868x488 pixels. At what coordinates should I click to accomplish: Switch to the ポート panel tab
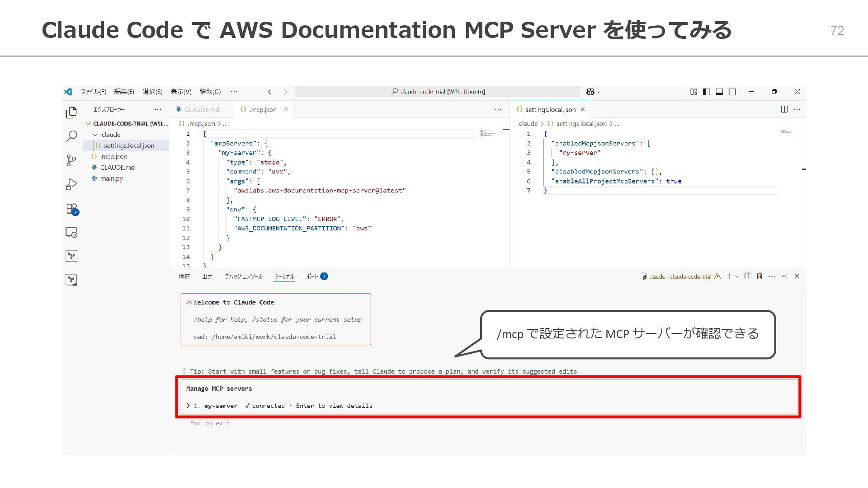(x=316, y=276)
